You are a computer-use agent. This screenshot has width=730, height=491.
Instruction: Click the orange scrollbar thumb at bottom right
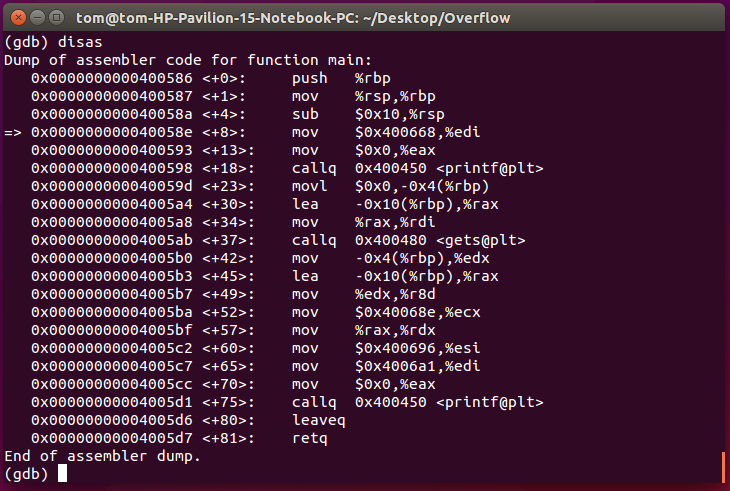723,466
